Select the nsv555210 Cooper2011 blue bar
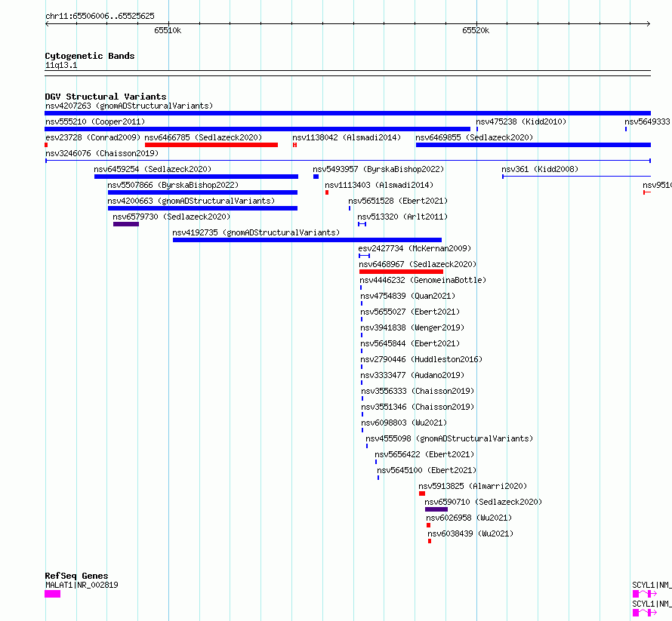Image resolution: width=672 pixels, height=621 pixels. point(257,129)
